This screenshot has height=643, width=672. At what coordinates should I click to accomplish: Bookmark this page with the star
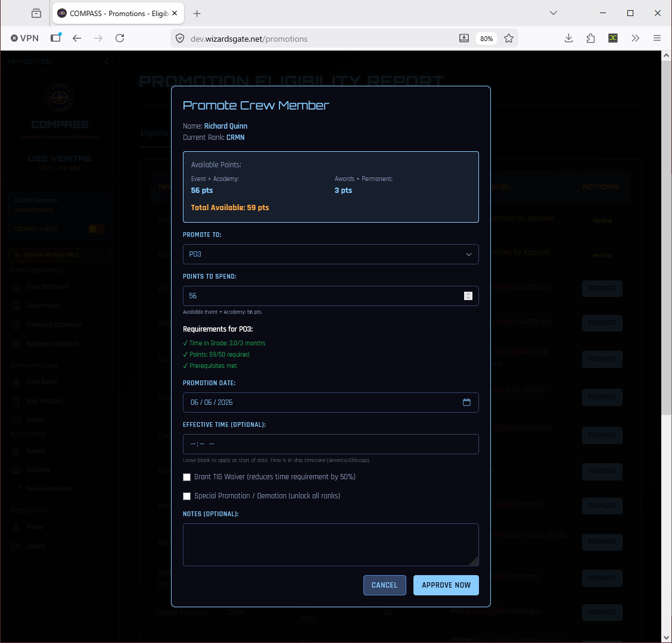click(509, 39)
